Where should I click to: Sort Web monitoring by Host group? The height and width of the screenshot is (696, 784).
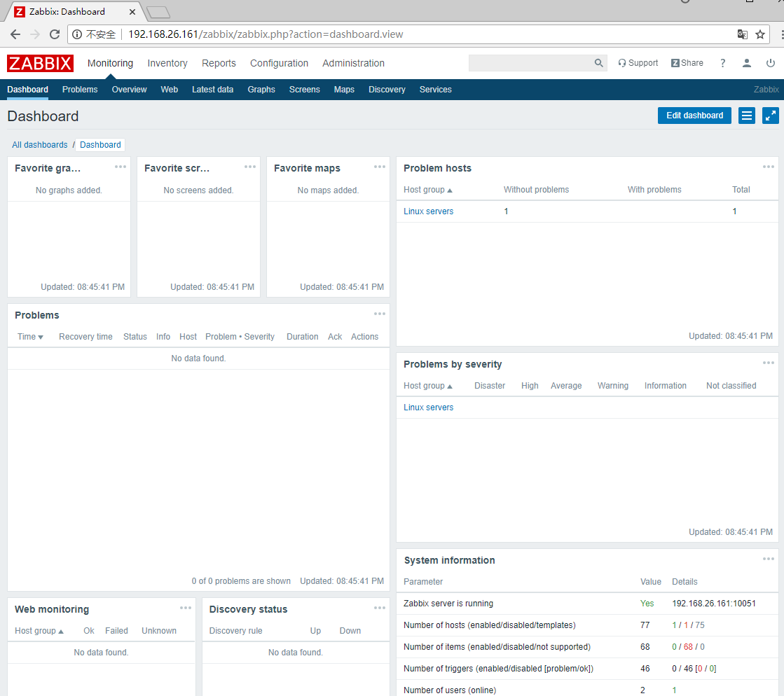[36, 630]
